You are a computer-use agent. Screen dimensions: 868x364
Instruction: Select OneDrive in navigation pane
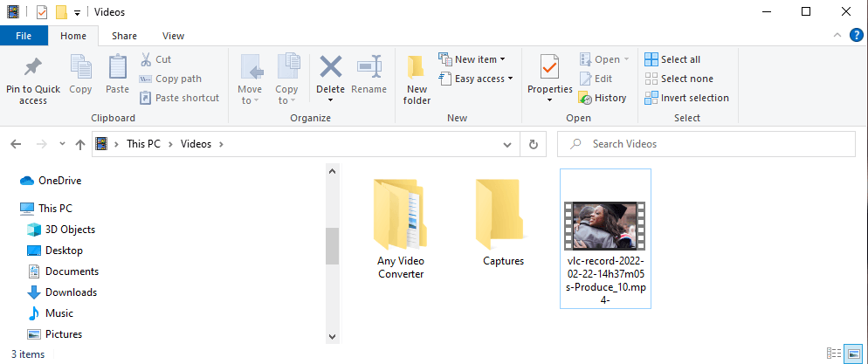[x=51, y=181]
